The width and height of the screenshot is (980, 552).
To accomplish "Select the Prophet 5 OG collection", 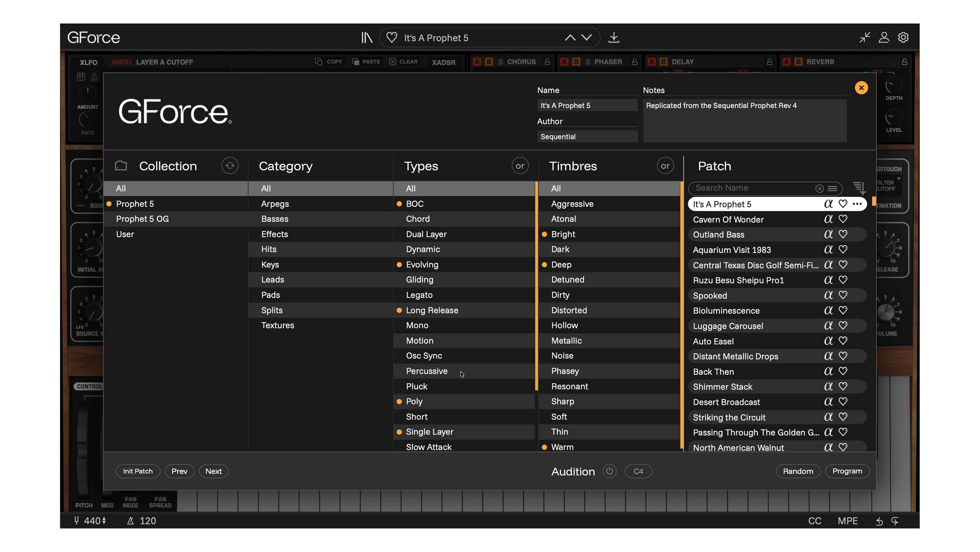I will (x=176, y=219).
